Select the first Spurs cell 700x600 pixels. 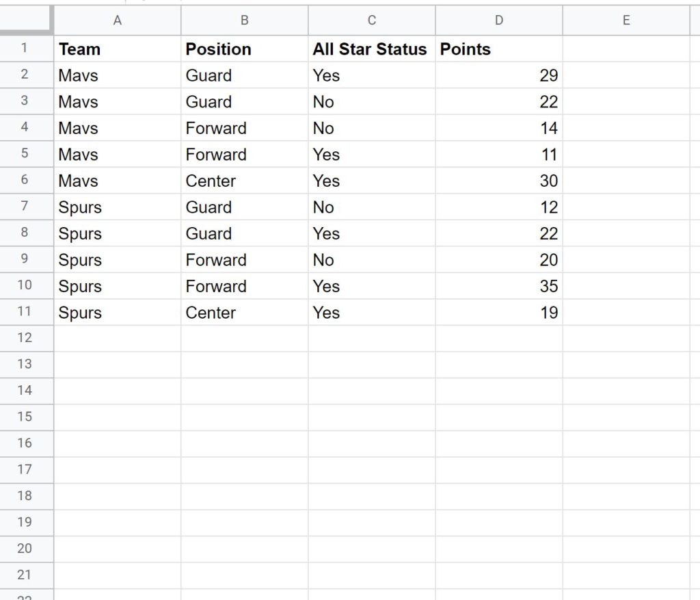[117, 207]
